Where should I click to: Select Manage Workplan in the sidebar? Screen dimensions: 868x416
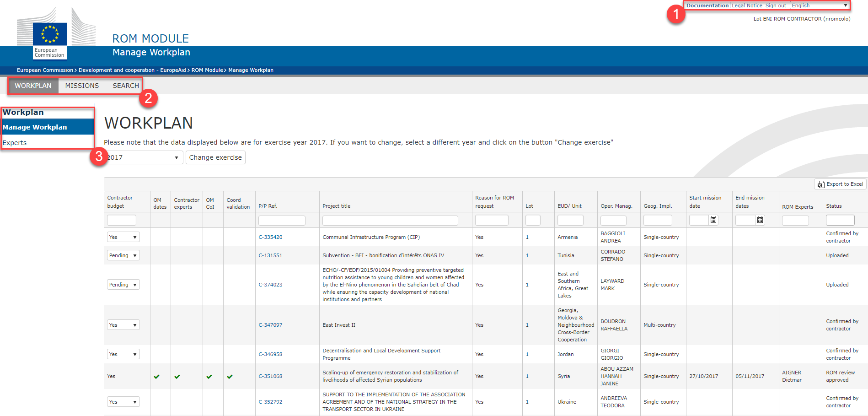(48, 127)
